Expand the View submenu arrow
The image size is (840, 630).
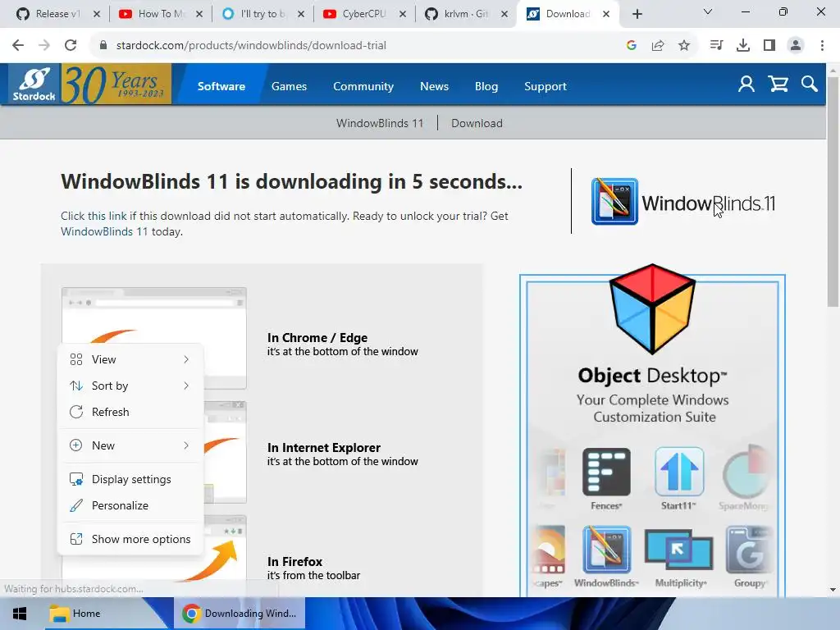(186, 359)
